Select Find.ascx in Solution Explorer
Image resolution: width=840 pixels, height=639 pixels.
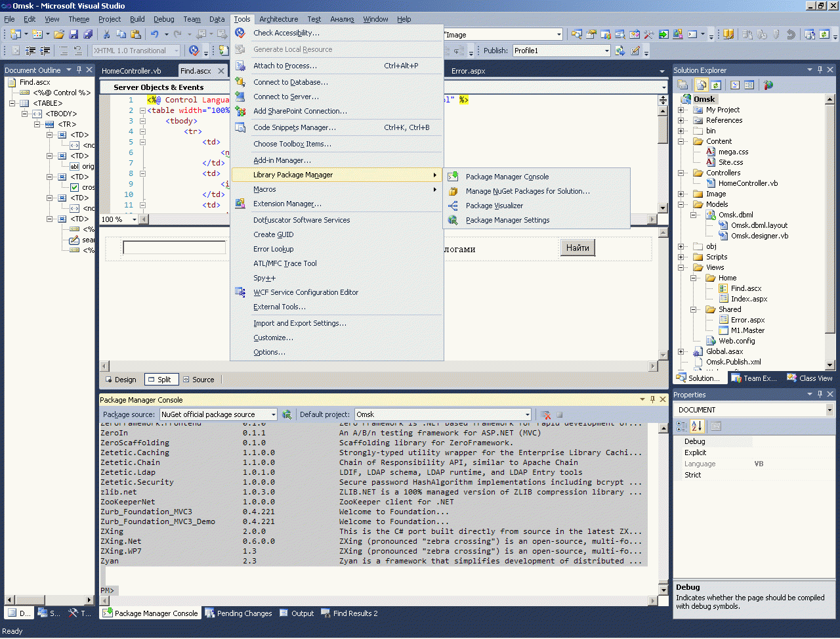pyautogui.click(x=746, y=288)
